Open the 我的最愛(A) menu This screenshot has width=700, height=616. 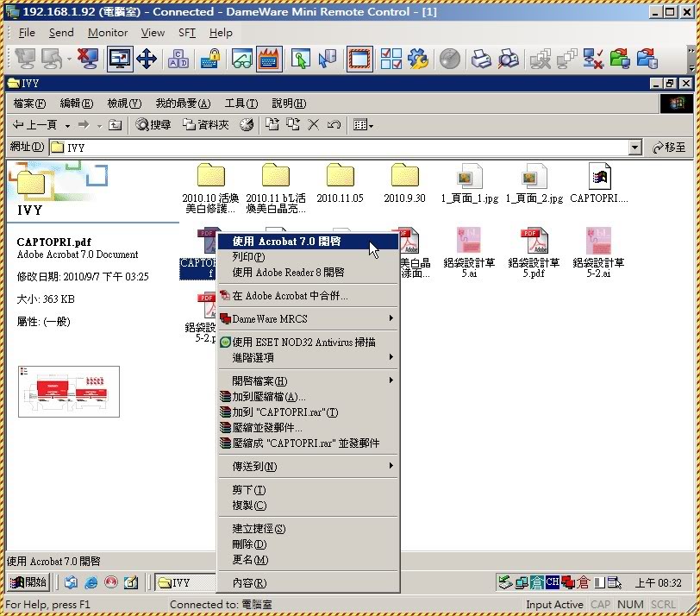183,104
